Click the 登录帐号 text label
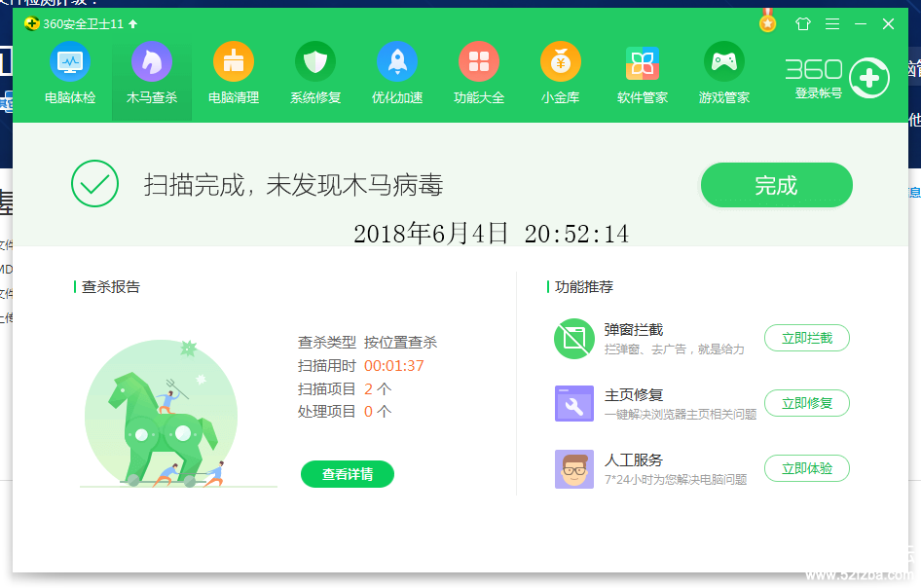 click(818, 93)
